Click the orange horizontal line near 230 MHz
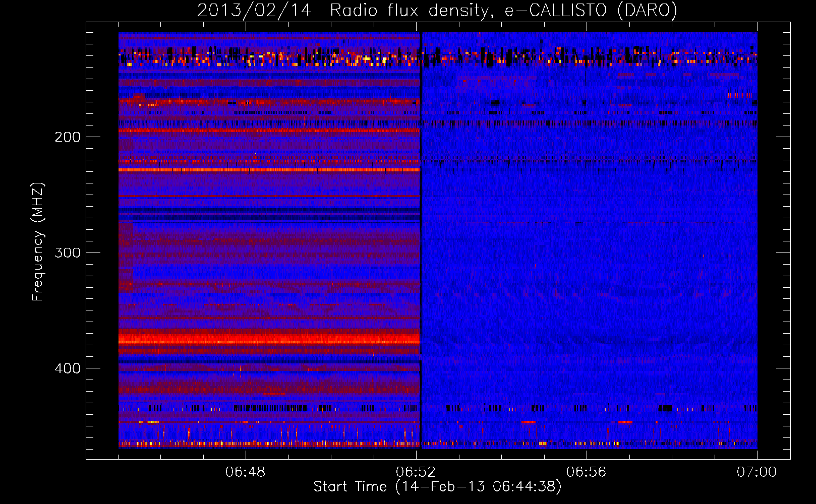This screenshot has height=504, width=816. [269, 170]
